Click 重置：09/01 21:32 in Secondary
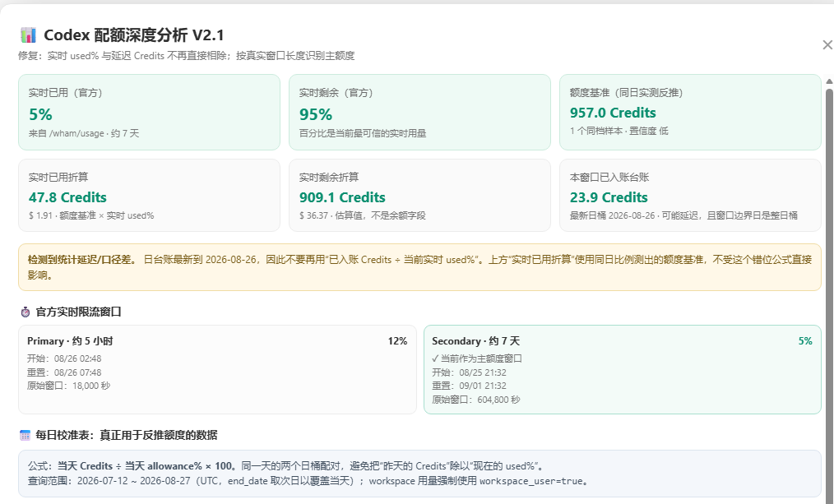Viewport: 834px width, 504px height. pyautogui.click(x=469, y=386)
